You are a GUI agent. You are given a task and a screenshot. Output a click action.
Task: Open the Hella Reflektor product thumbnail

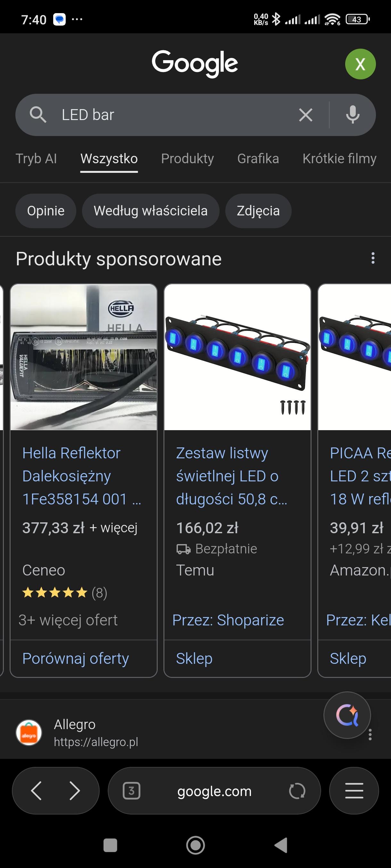[x=84, y=357]
